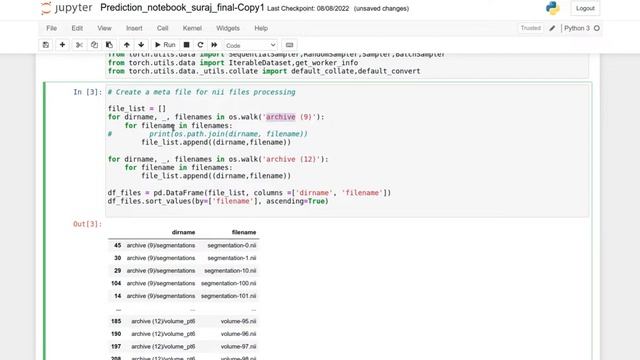Click the volume-97.nii cell
The width and height of the screenshot is (640, 360).
click(238, 347)
